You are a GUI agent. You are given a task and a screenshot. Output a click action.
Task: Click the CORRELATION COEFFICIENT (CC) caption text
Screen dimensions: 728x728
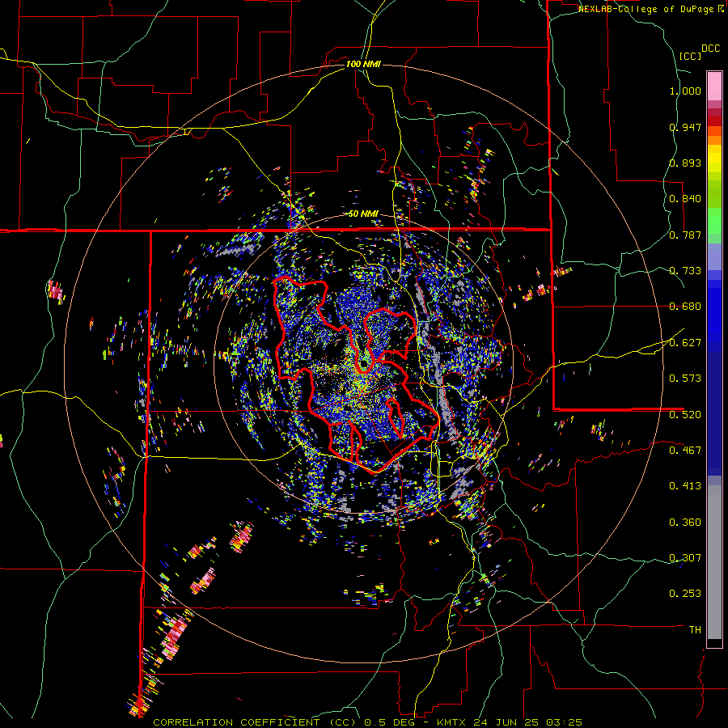[255, 722]
